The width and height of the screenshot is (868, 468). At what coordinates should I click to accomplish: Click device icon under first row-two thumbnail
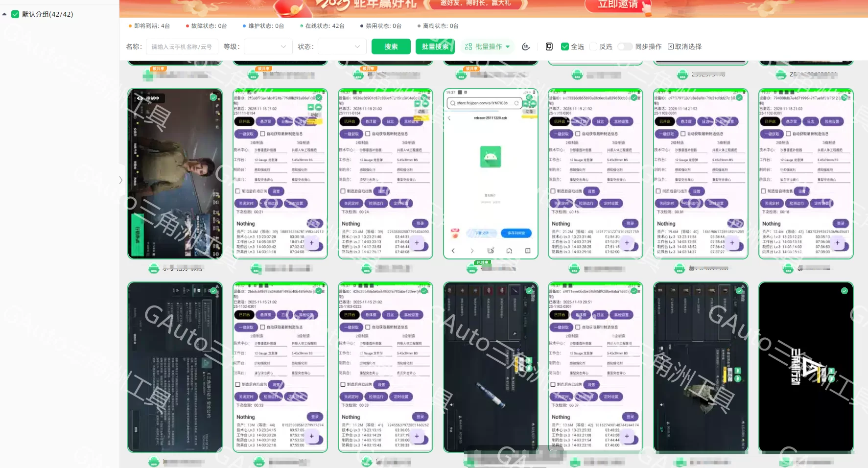pos(154,268)
